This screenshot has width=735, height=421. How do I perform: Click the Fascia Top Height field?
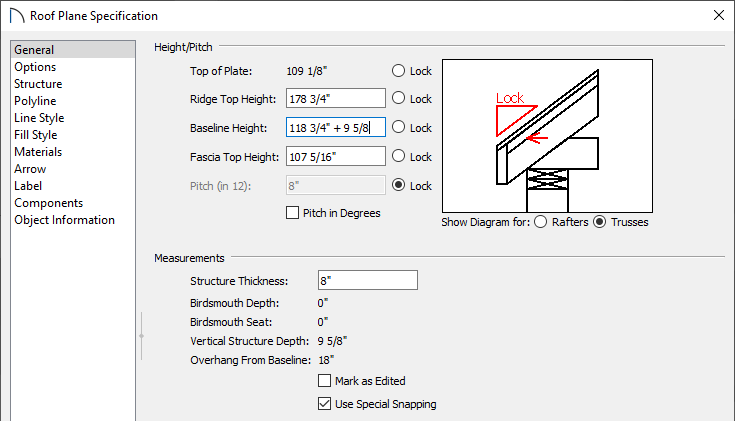click(x=336, y=157)
